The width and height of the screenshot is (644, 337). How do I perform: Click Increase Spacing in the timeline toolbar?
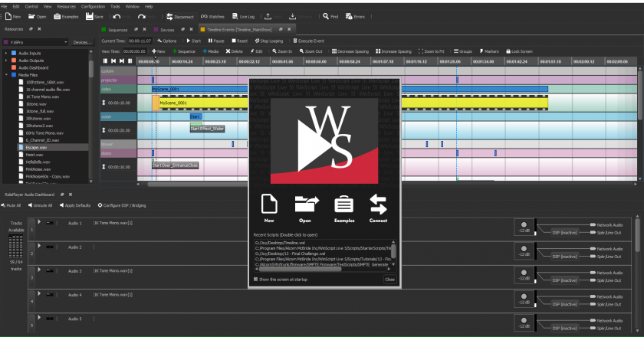[393, 51]
